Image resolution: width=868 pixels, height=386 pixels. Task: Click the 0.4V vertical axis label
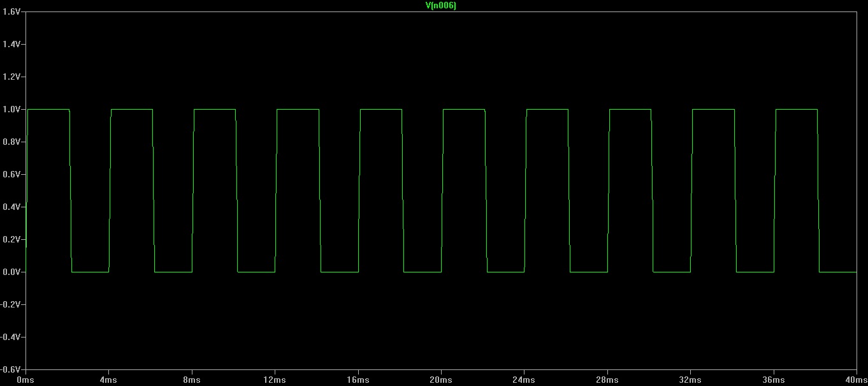pos(11,207)
